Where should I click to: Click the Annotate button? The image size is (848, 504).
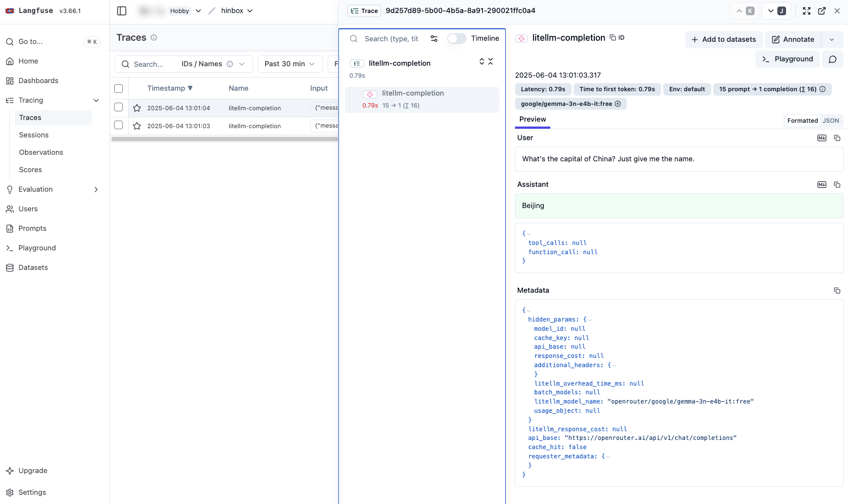coord(793,39)
